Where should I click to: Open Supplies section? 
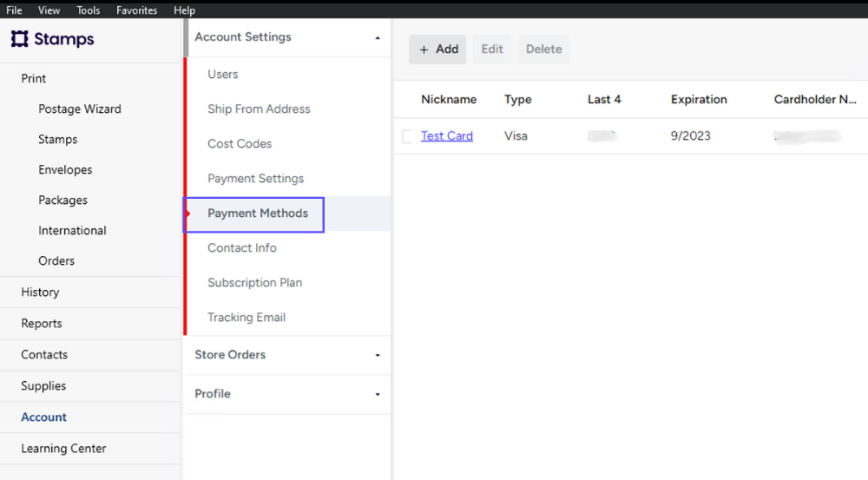[43, 386]
